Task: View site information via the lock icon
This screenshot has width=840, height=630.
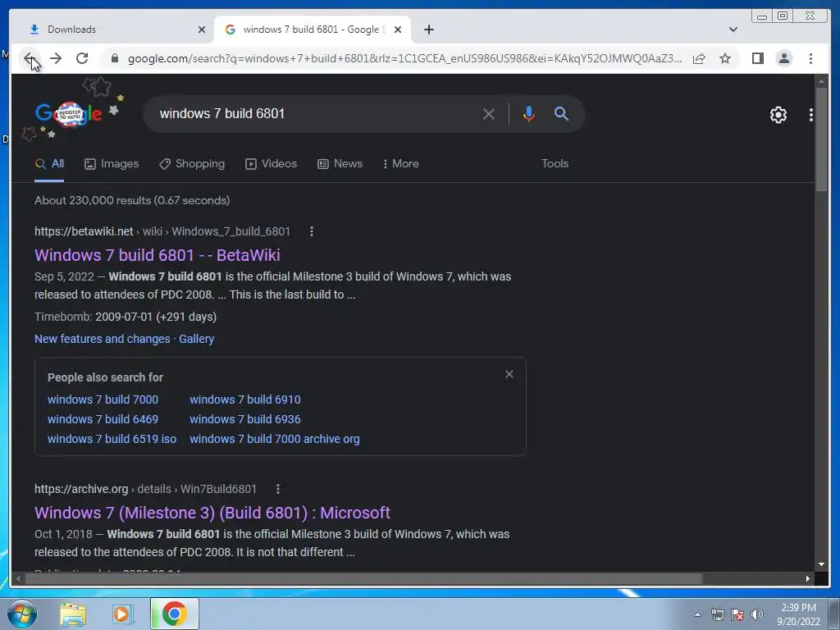Action: (114, 58)
